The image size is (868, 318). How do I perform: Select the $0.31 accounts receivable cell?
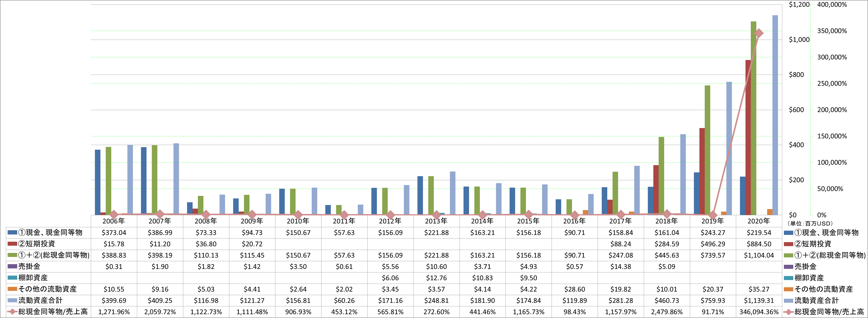coord(114,266)
